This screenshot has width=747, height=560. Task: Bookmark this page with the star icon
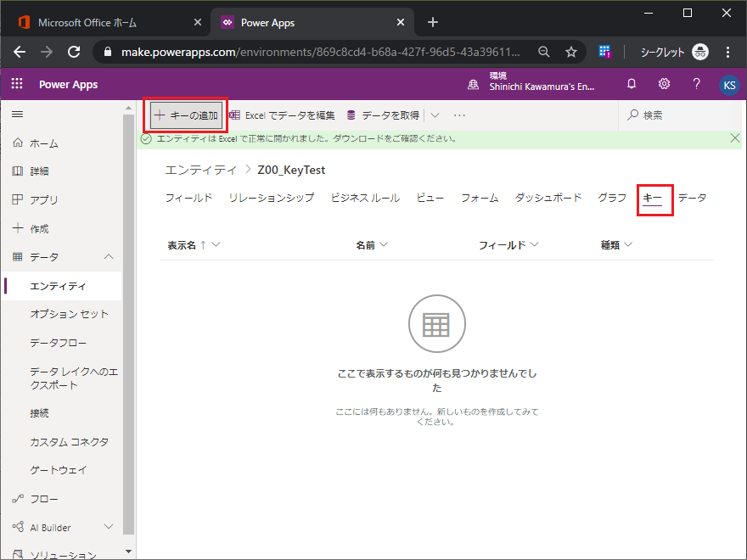click(x=571, y=52)
